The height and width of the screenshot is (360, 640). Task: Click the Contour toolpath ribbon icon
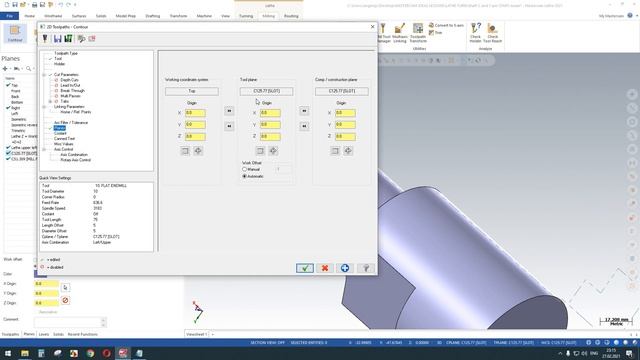pos(15,33)
